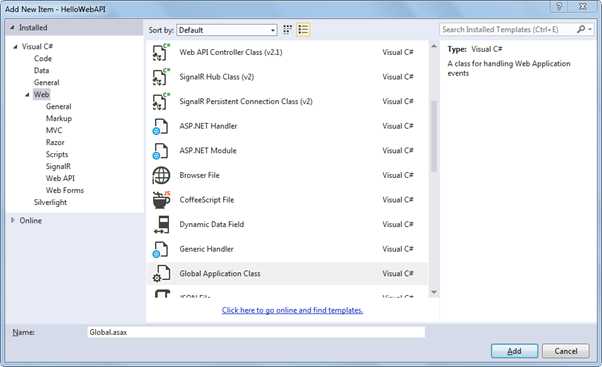Viewport: 602px width, 367px height.
Task: Click the Generic Handler template icon
Action: pyautogui.click(x=161, y=249)
